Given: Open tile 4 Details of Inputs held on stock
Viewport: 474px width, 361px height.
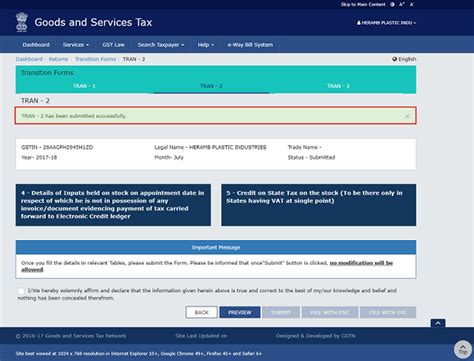Looking at the screenshot, I should [113, 205].
